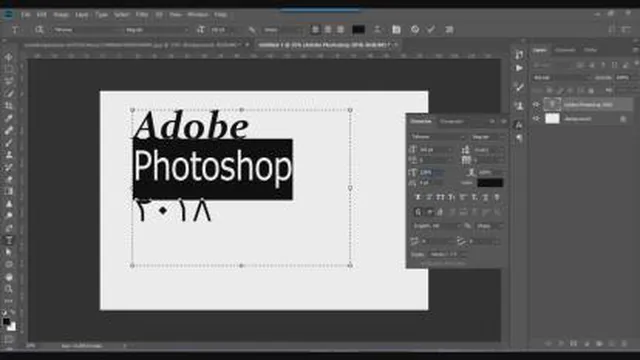Open the File menu
This screenshot has height=360, width=640.
(x=25, y=14)
